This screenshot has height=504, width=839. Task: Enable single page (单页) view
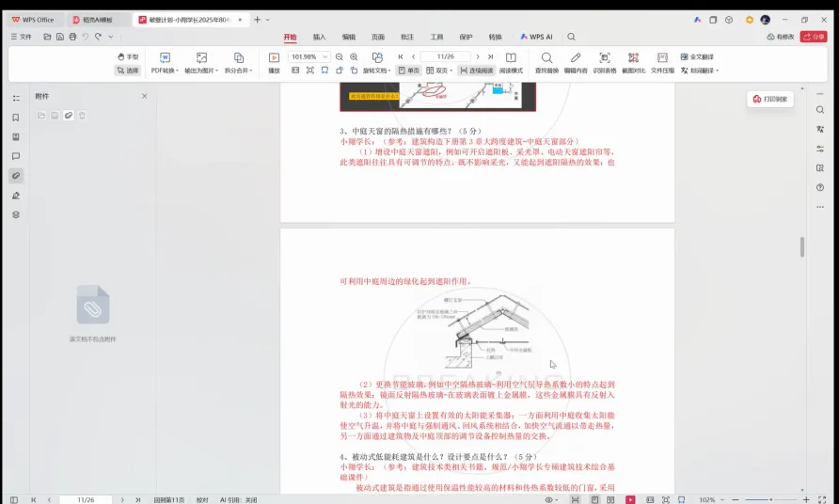coord(409,71)
